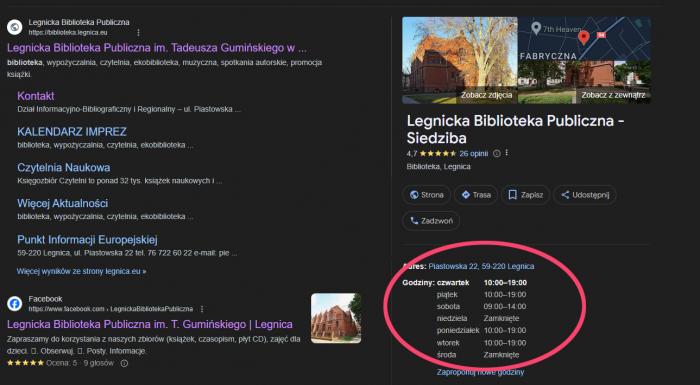700x385 pixels.
Task: Click Zaproponuj nowe godziny link
Action: [480, 372]
